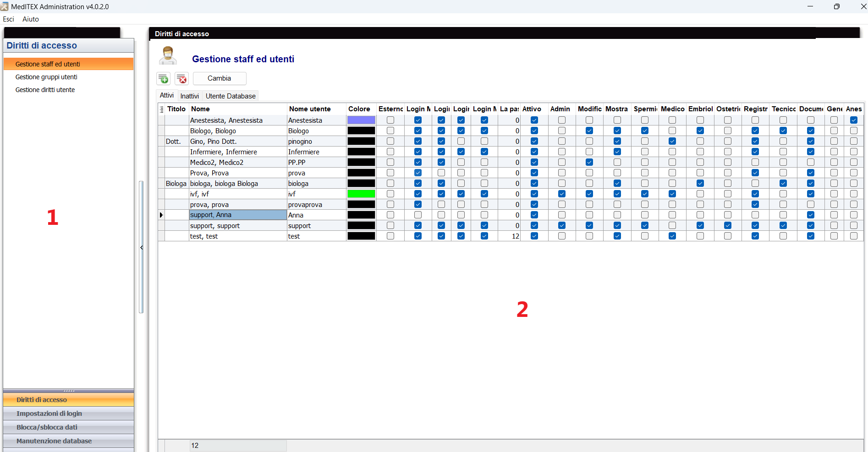The height and width of the screenshot is (452, 868).
Task: Click the 'PP.PP' username cell
Action: point(316,162)
